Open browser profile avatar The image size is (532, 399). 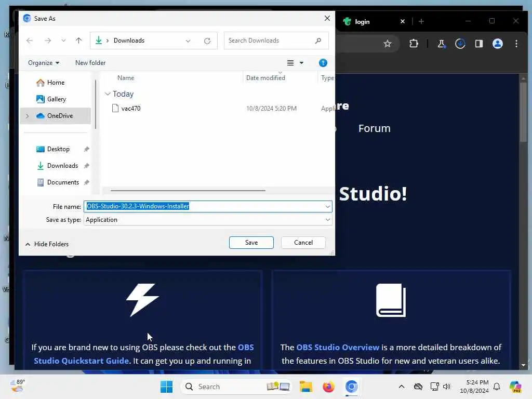pyautogui.click(x=497, y=44)
